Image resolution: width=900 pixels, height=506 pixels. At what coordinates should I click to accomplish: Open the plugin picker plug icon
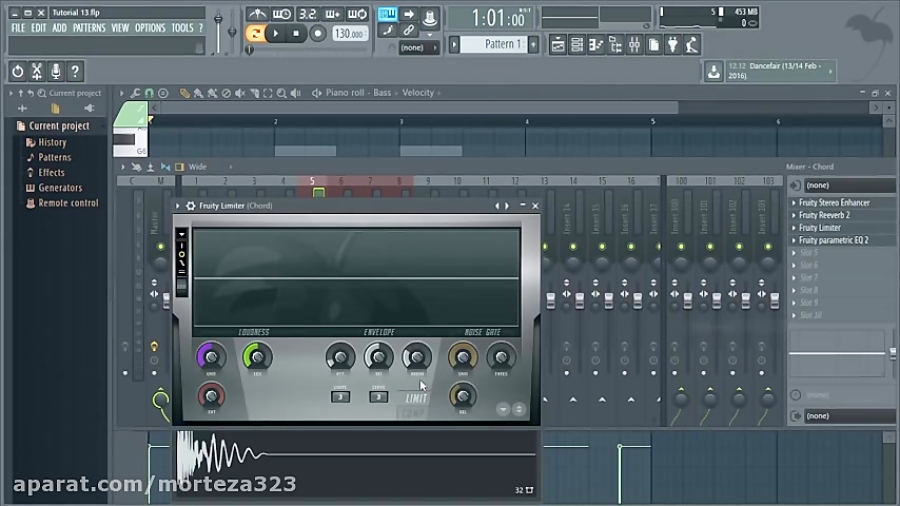[673, 45]
